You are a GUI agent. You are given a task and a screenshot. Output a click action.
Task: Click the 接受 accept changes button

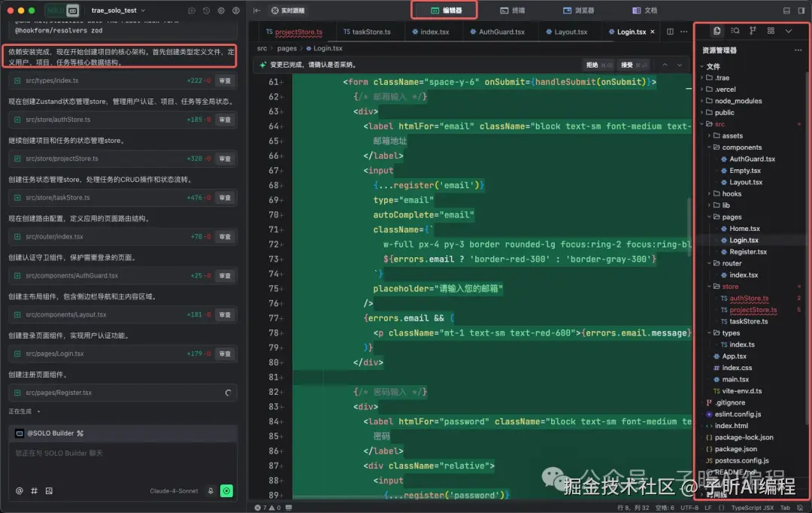(635, 65)
